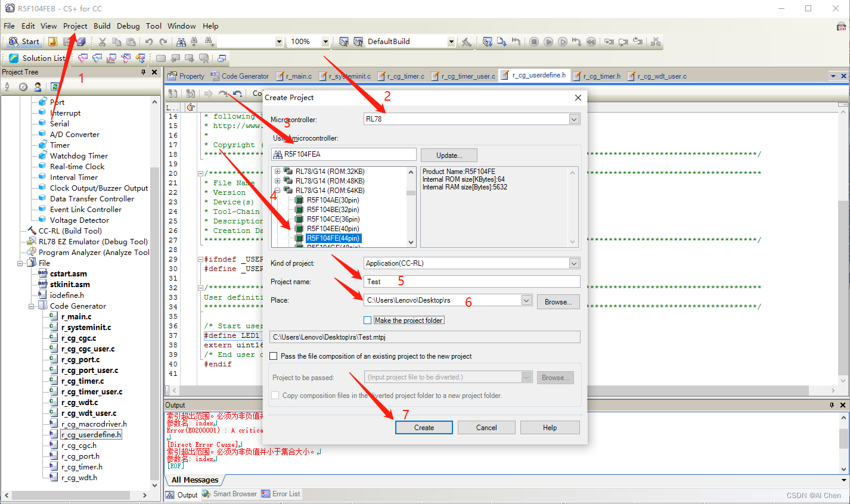Open the Solution List panel
850x504 pixels.
click(37, 58)
